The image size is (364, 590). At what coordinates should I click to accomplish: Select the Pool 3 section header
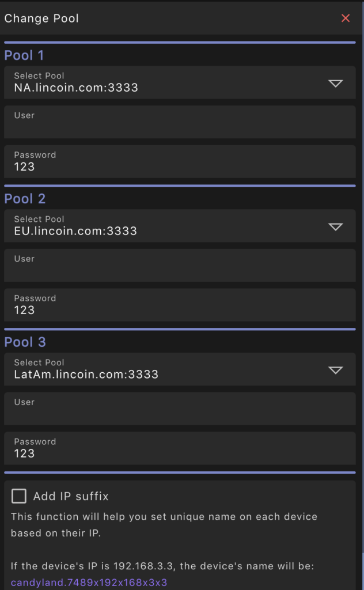24,342
